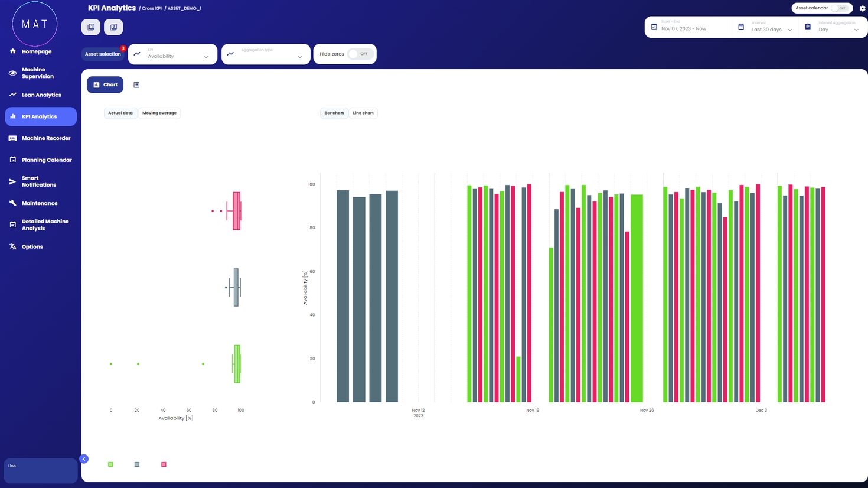Click the second layout icon button

pos(113,27)
